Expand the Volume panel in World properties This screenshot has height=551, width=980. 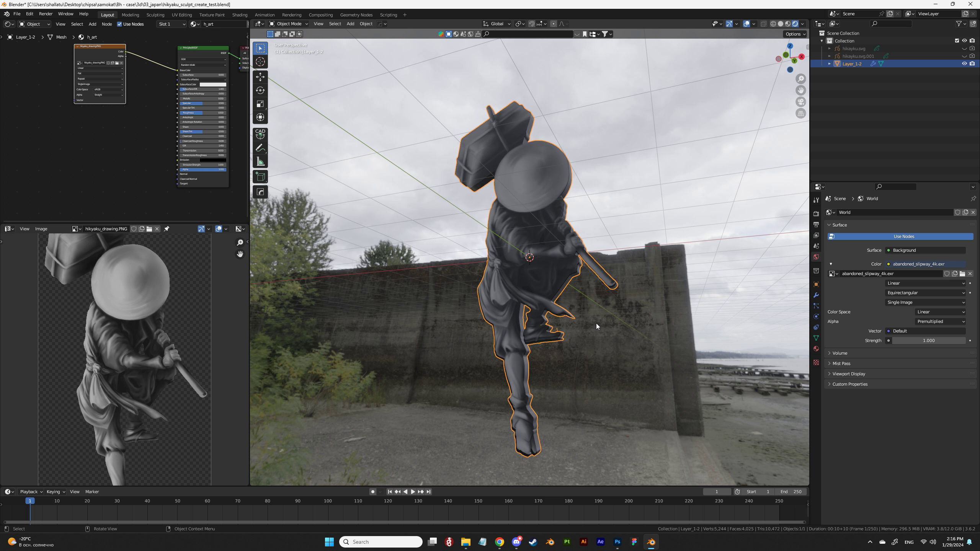[840, 353]
